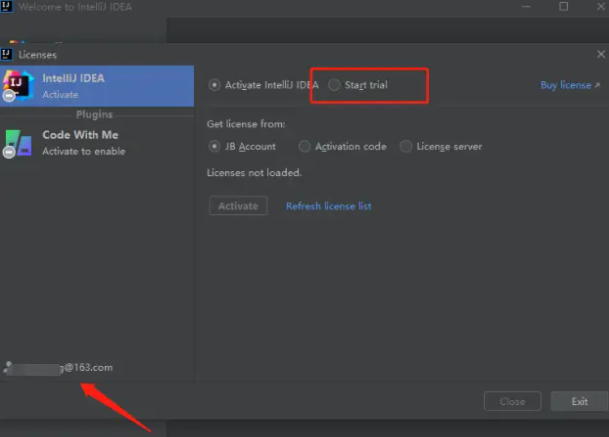
Task: Click the Close button at bottom
Action: tap(512, 401)
